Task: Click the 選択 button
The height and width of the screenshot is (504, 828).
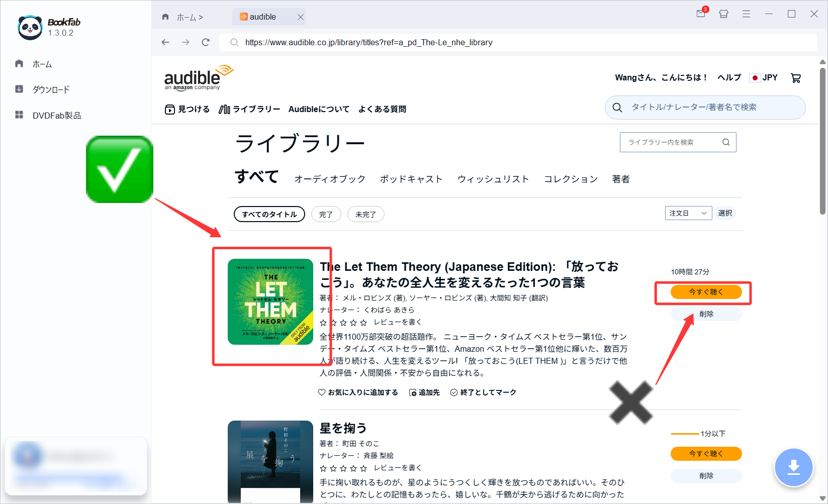Action: pyautogui.click(x=725, y=213)
